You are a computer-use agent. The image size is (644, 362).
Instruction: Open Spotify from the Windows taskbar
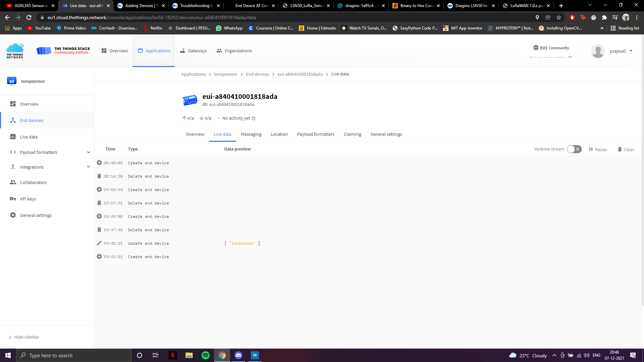pyautogui.click(x=205, y=355)
